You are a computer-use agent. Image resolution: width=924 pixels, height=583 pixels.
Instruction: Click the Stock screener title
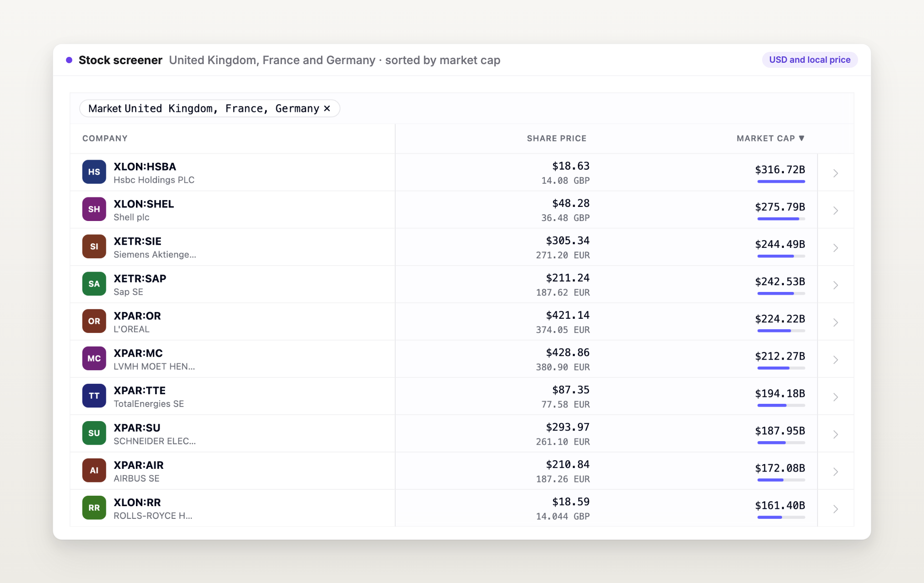point(121,60)
